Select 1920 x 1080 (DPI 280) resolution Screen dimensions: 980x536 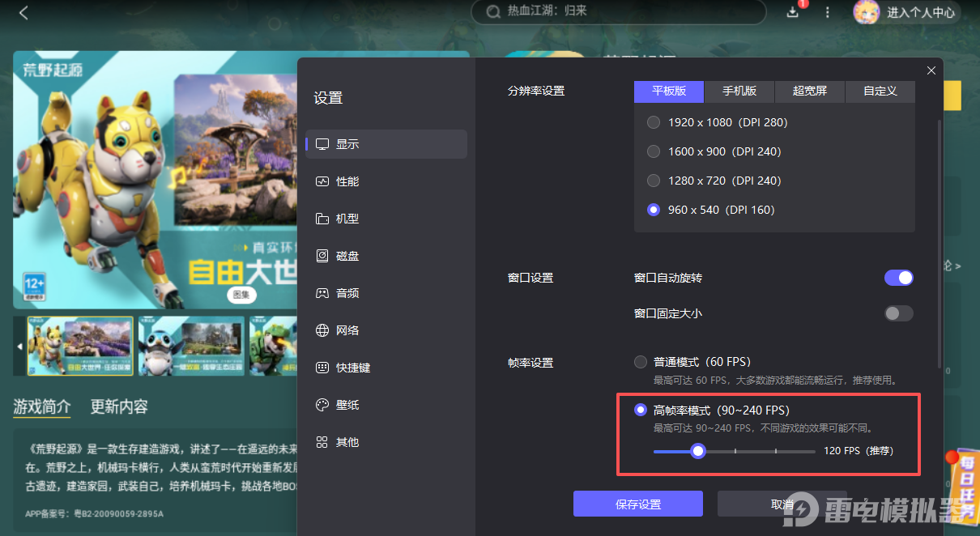654,122
